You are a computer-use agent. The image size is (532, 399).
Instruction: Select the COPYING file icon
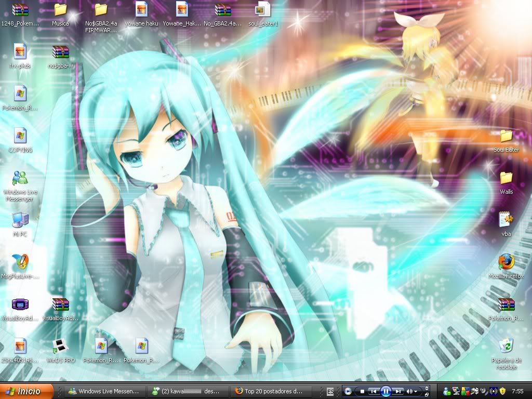coord(20,136)
